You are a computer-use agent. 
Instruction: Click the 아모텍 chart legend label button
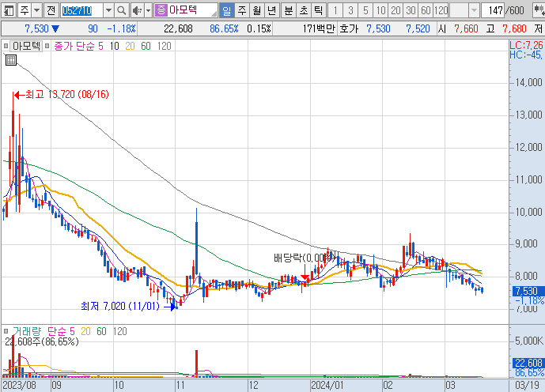[x=26, y=46]
